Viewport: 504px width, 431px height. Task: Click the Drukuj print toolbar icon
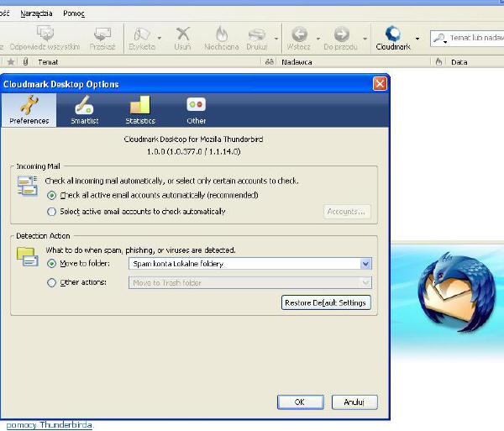(256, 38)
